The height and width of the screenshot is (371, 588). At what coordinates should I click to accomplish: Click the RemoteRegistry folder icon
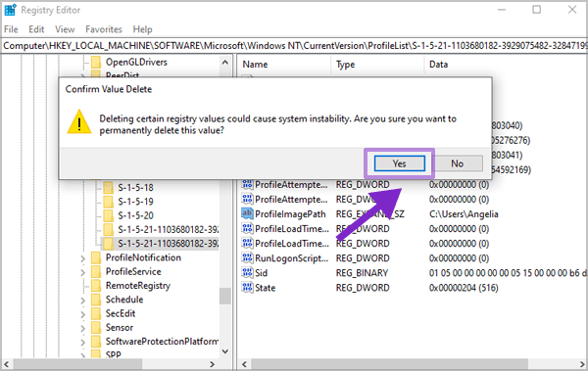pos(96,286)
